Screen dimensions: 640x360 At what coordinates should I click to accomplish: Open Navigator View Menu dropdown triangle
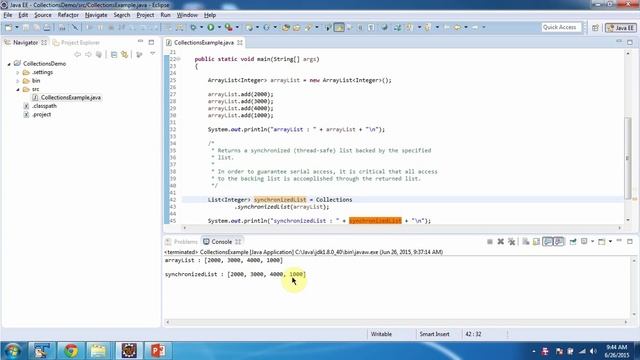[152, 54]
